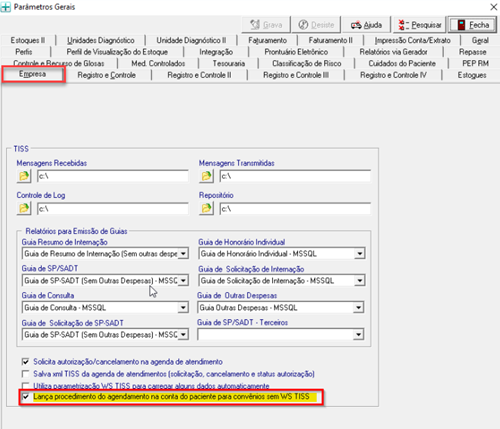Expand Guia de Solicitação de SP-SADT dropdown
The image size is (500, 429).
point(183,334)
